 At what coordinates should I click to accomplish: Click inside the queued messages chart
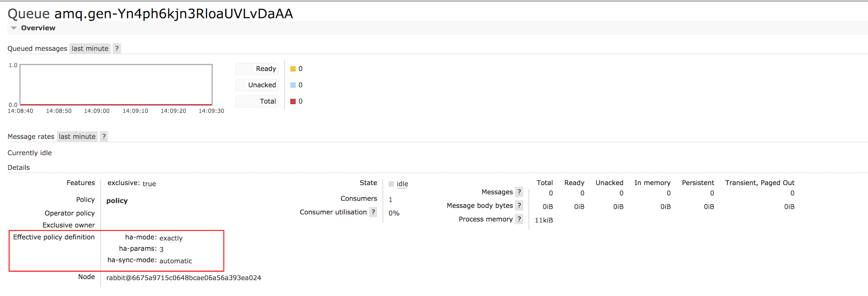coord(116,85)
